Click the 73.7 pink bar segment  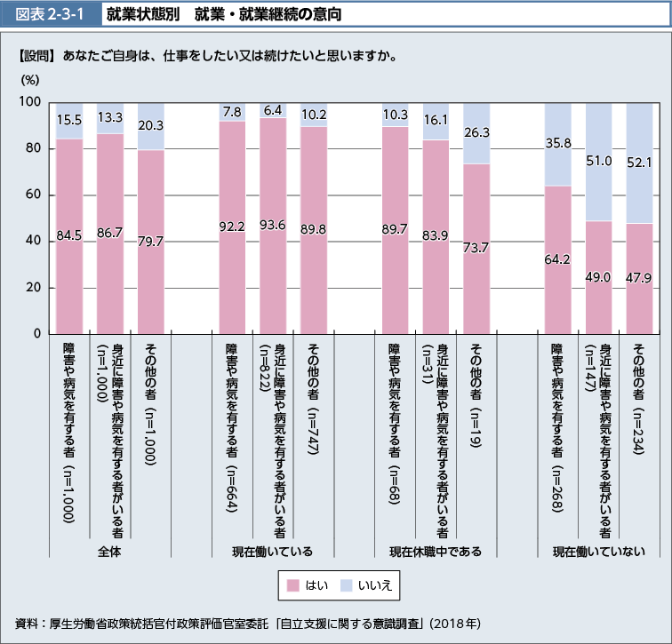coord(476,248)
